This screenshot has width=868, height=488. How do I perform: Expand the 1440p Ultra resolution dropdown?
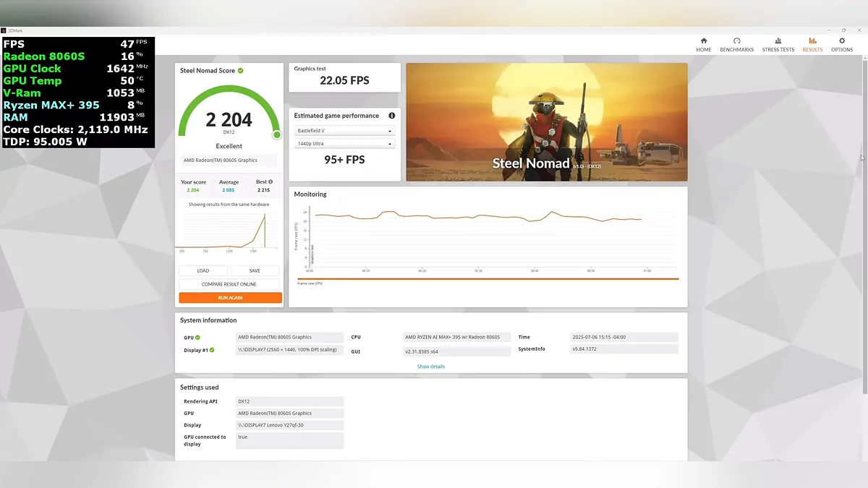(x=344, y=144)
